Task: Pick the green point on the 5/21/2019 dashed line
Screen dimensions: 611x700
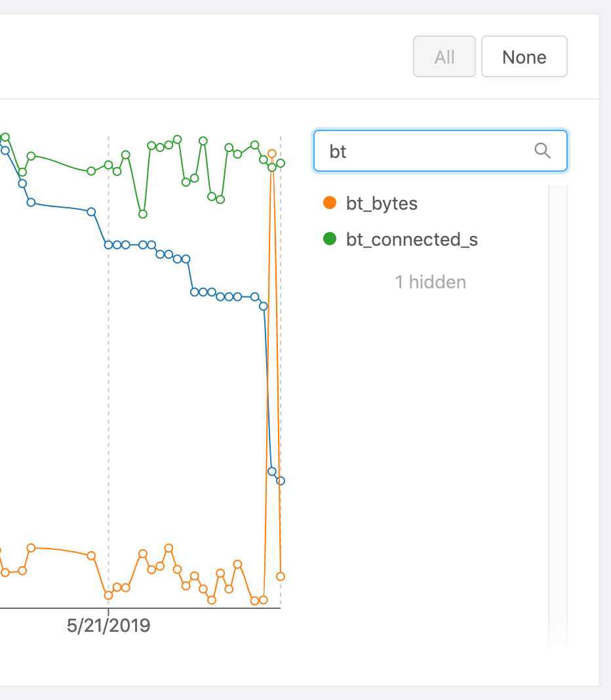Action: point(109,165)
